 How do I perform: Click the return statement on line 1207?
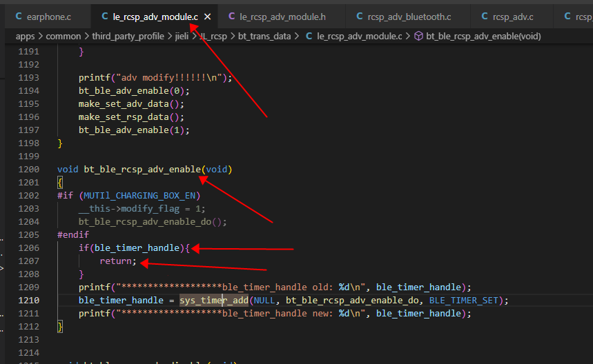pos(117,261)
